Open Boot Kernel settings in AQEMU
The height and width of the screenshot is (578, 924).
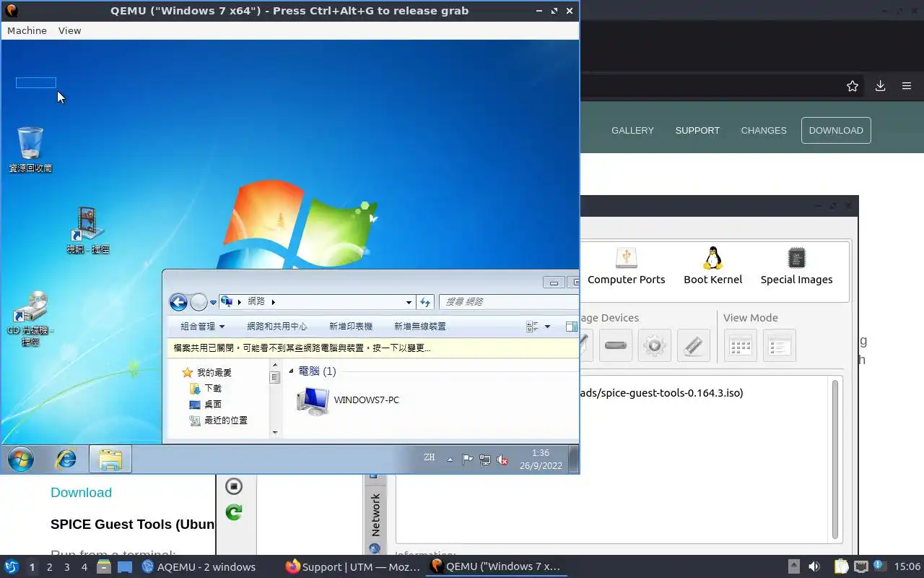coord(713,266)
